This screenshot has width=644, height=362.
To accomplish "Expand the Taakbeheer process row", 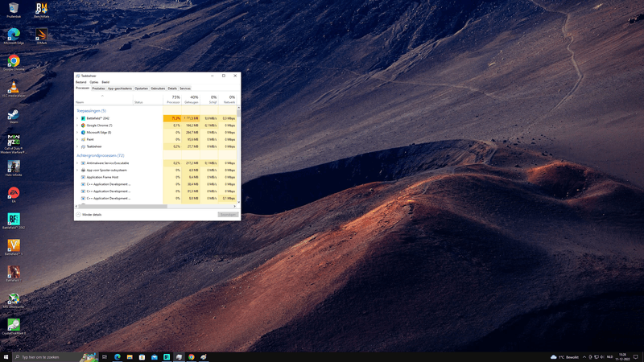I will coord(76,146).
